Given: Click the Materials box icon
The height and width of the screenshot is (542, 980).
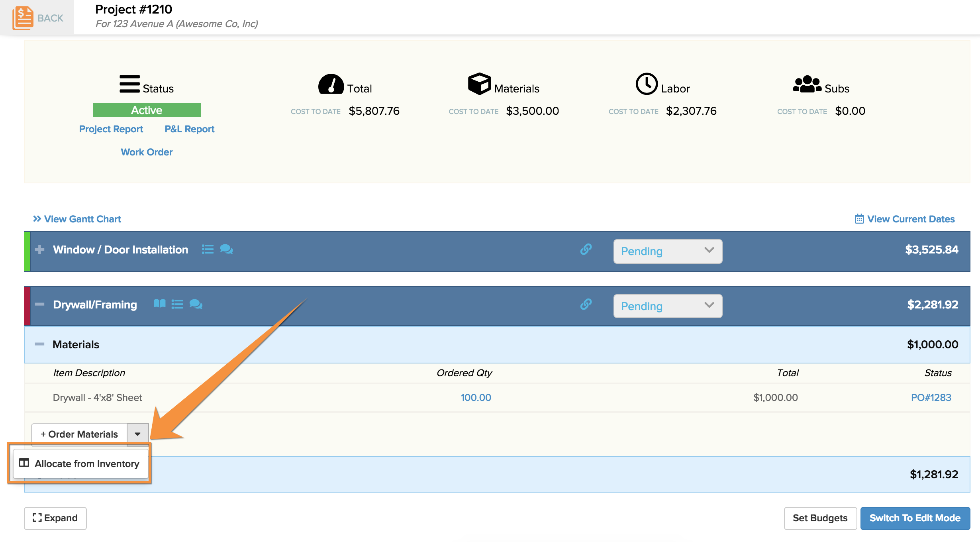Looking at the screenshot, I should click(x=479, y=84).
